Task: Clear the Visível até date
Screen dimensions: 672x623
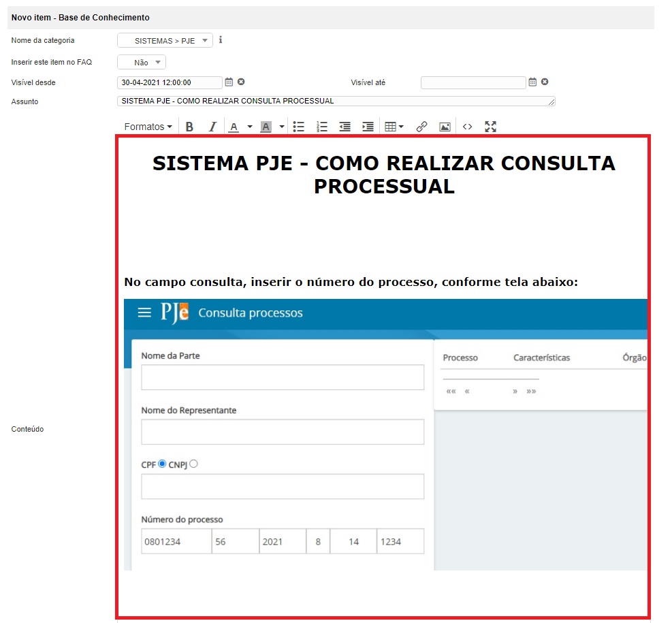Action: [545, 82]
